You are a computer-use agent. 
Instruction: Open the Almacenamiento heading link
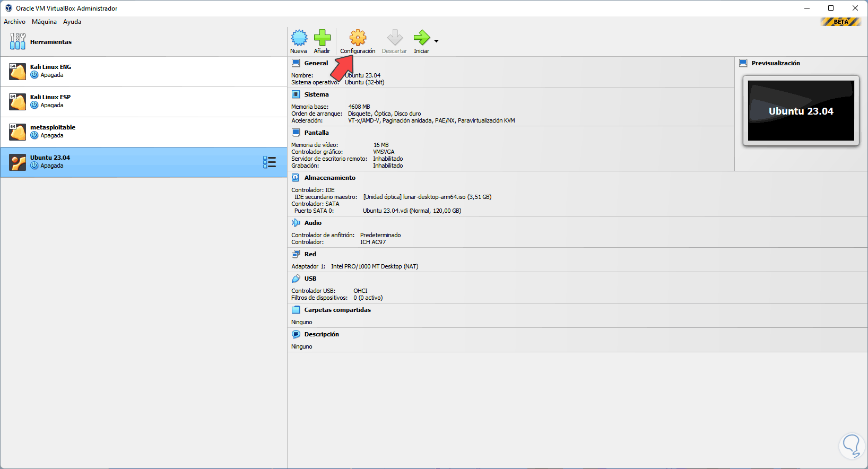click(330, 178)
